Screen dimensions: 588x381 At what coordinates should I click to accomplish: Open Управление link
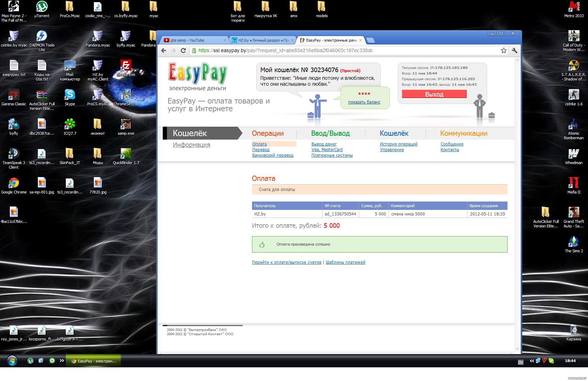[392, 150]
